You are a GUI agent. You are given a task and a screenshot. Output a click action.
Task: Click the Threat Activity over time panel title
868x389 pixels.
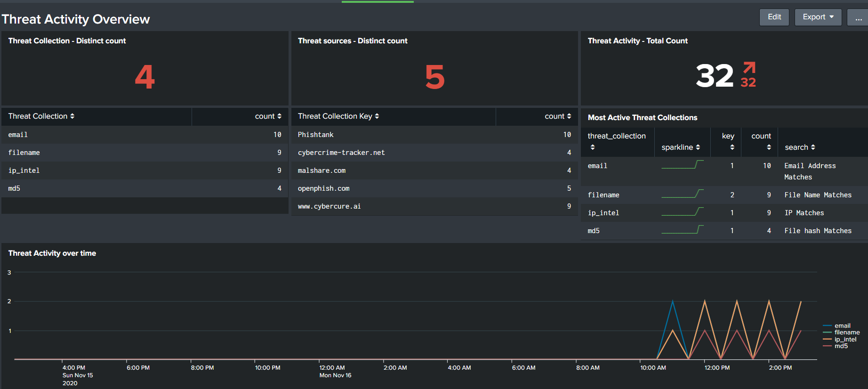click(x=52, y=253)
